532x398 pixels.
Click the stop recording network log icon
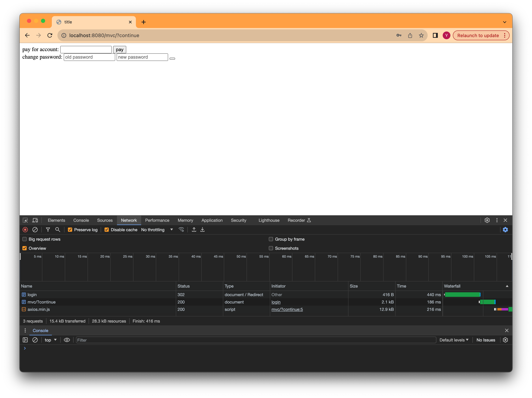coord(25,229)
